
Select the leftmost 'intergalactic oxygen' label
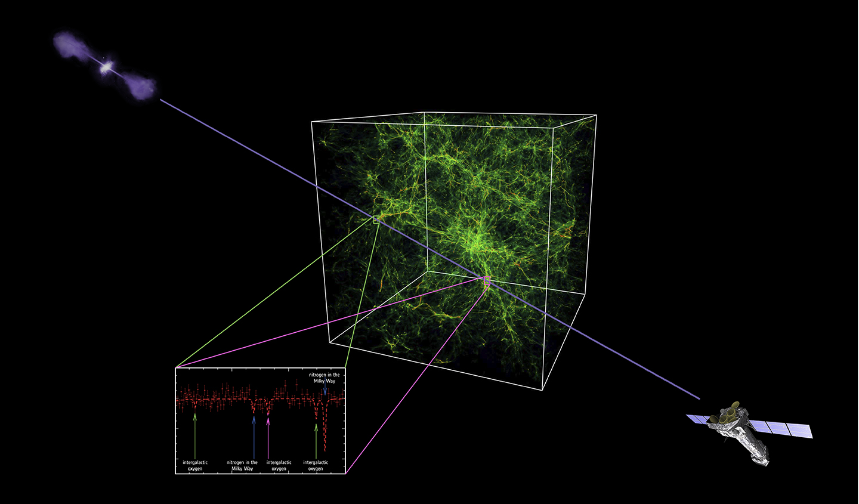195,465
